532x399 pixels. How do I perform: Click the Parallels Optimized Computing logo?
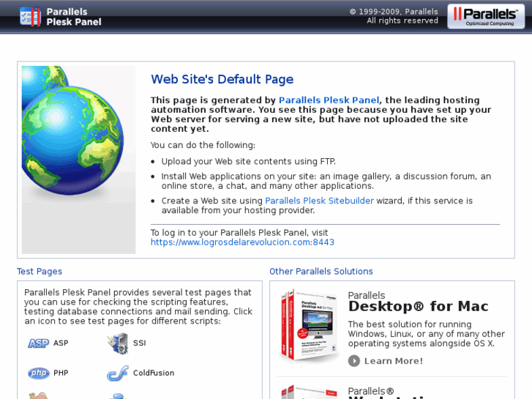point(486,17)
